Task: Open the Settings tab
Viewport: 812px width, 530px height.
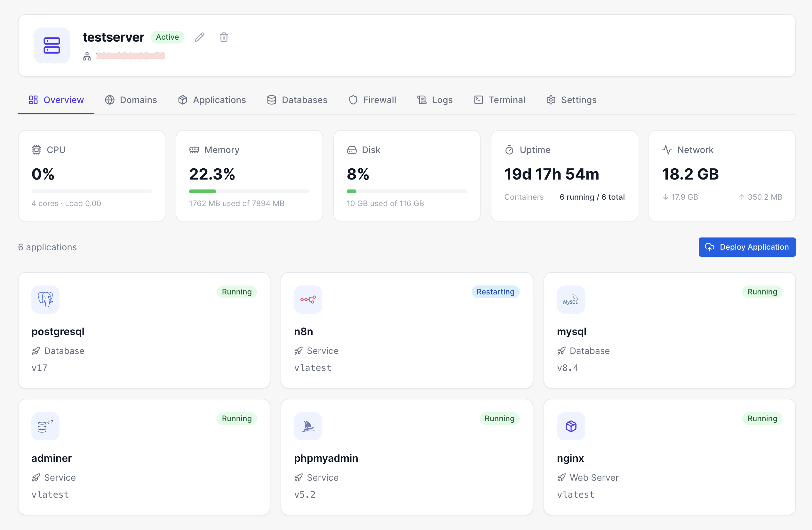Action: [571, 100]
